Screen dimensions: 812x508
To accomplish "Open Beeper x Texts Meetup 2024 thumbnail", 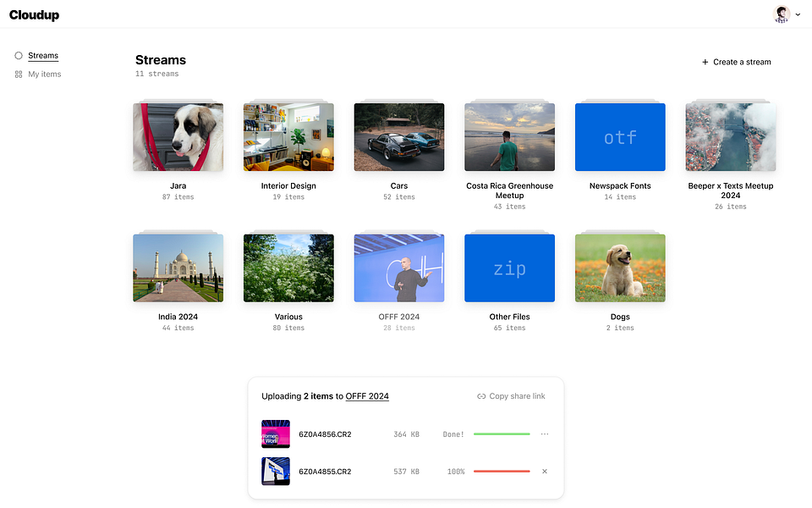I will click(731, 137).
